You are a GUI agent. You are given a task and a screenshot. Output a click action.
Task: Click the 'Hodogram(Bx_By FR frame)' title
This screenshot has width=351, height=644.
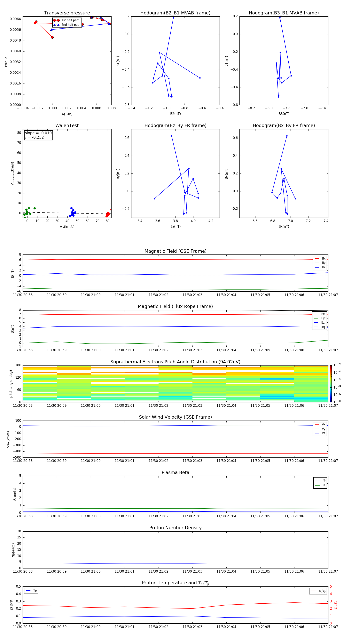click(284, 125)
